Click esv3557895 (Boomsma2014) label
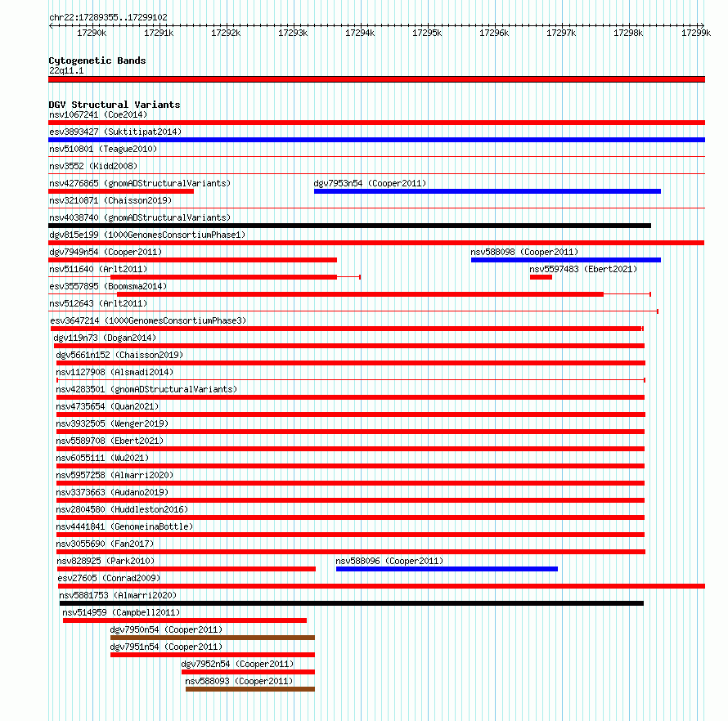Viewport: 728px width, 721px height. click(x=108, y=286)
